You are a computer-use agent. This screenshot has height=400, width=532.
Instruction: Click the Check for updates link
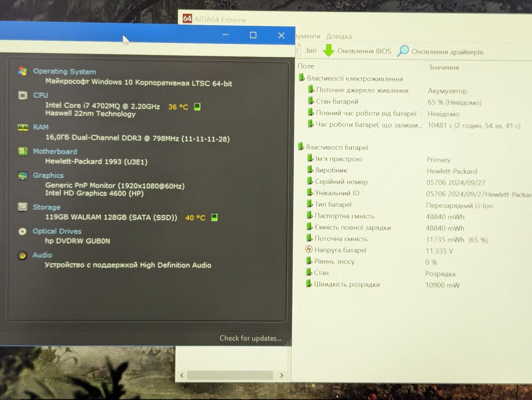pos(251,338)
